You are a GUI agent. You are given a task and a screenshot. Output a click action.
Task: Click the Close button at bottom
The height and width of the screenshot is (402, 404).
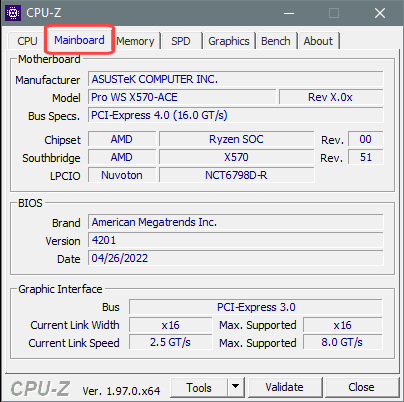point(361,387)
